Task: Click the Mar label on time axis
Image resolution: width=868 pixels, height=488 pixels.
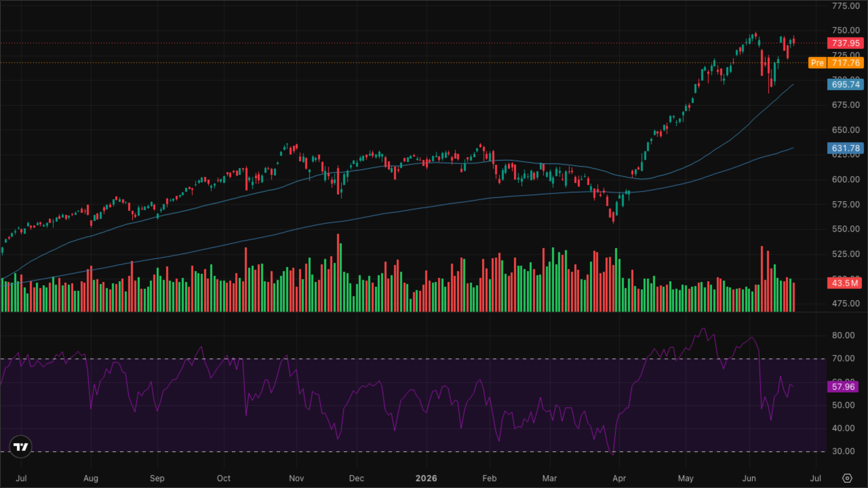Action: [x=549, y=478]
